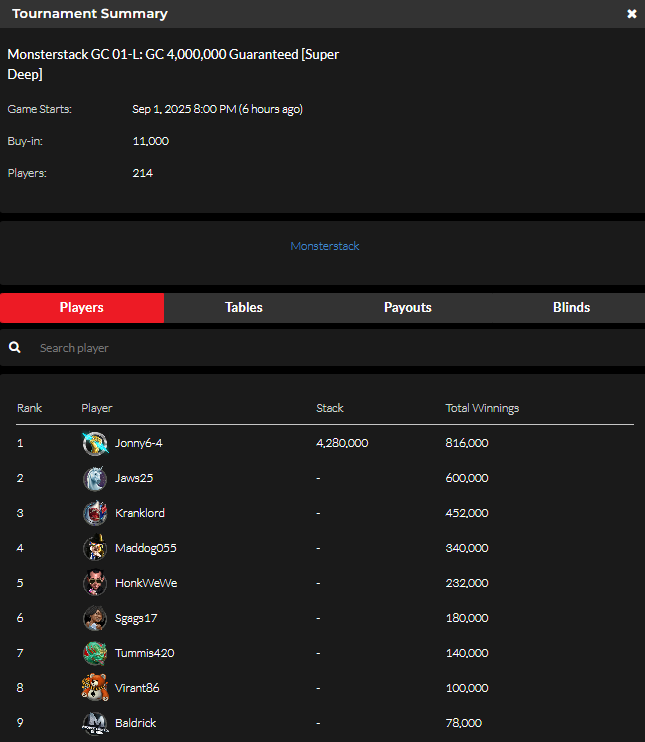This screenshot has height=742, width=645.
Task: Click the 180,000 winnings value
Action: [x=467, y=618]
